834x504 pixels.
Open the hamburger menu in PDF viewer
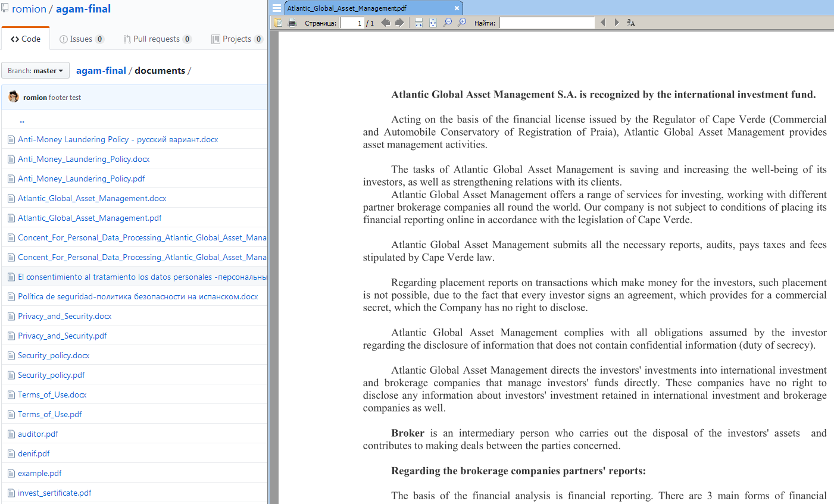tap(277, 8)
